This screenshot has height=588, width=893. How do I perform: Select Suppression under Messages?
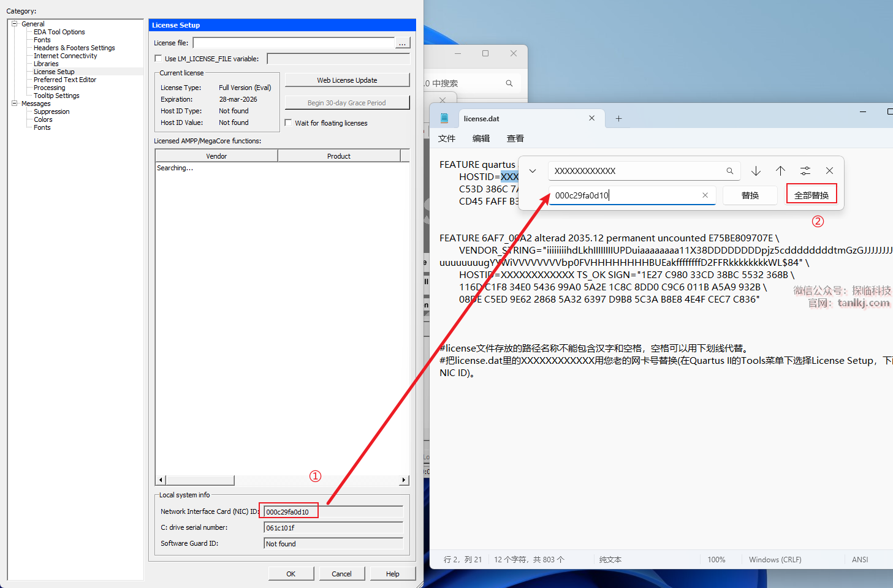51,111
